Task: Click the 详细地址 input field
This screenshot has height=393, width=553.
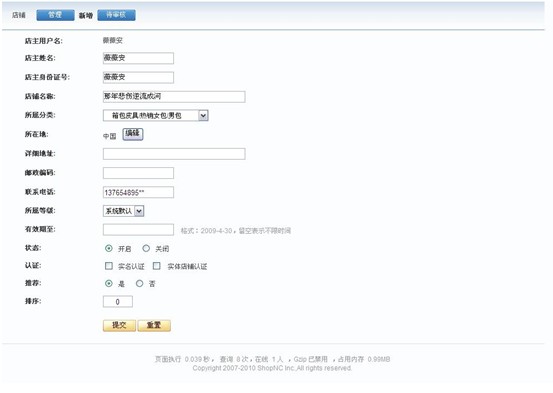Action: 174,154
